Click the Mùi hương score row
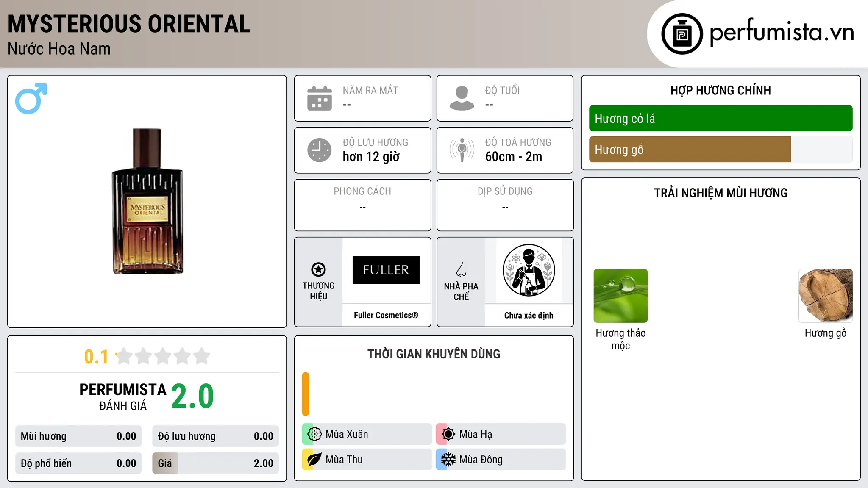868x488 pixels. (78, 436)
